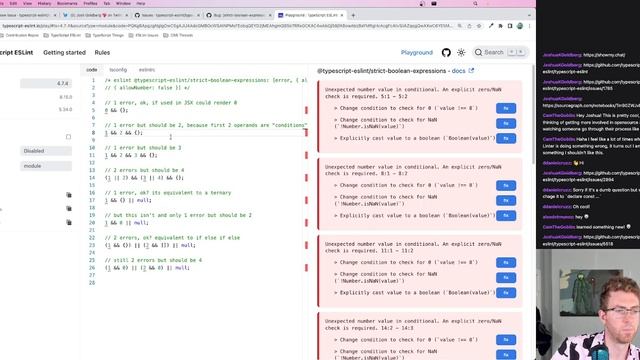
Task: Open the TypeScript Things bookmark folder
Action: click(x=104, y=35)
